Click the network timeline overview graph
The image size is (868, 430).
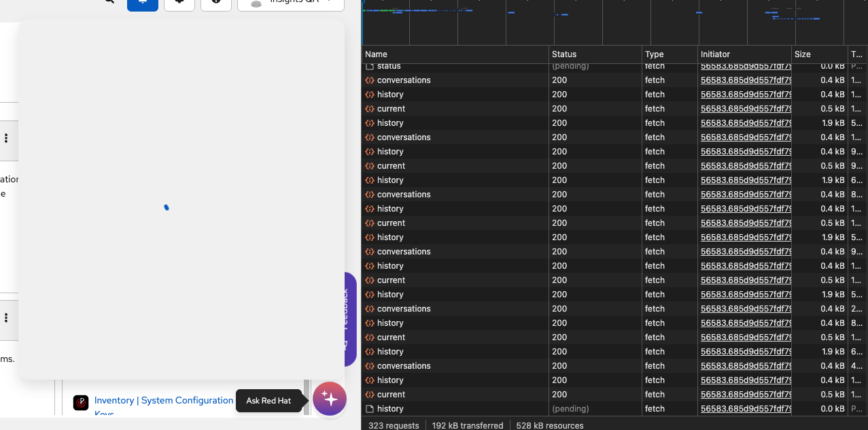[614, 22]
